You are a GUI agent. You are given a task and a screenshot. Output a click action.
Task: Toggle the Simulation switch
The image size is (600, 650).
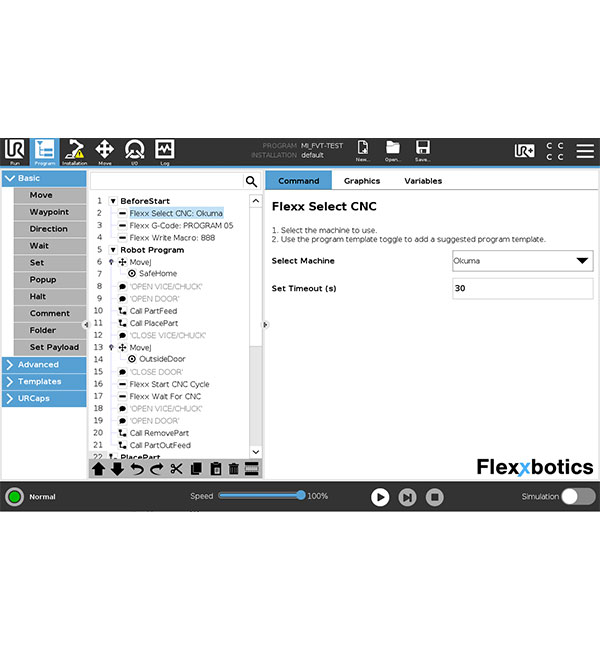click(x=578, y=497)
